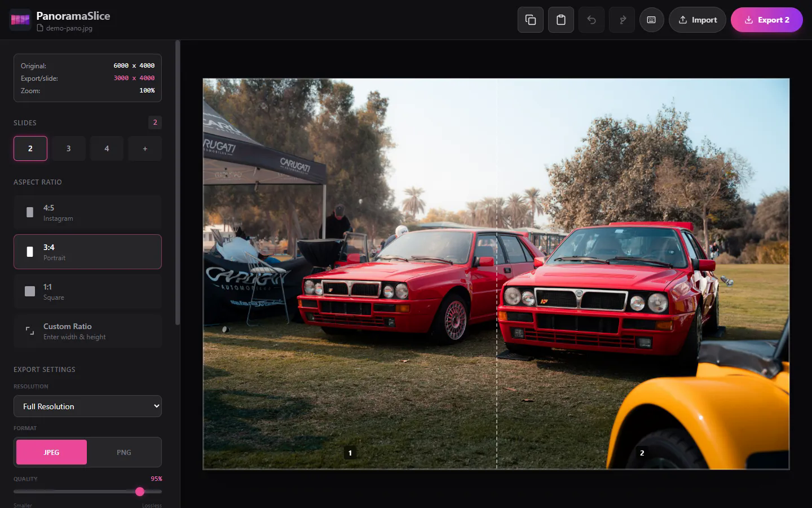Click the slide count badge showing 2
The height and width of the screenshot is (508, 812).
tap(155, 122)
